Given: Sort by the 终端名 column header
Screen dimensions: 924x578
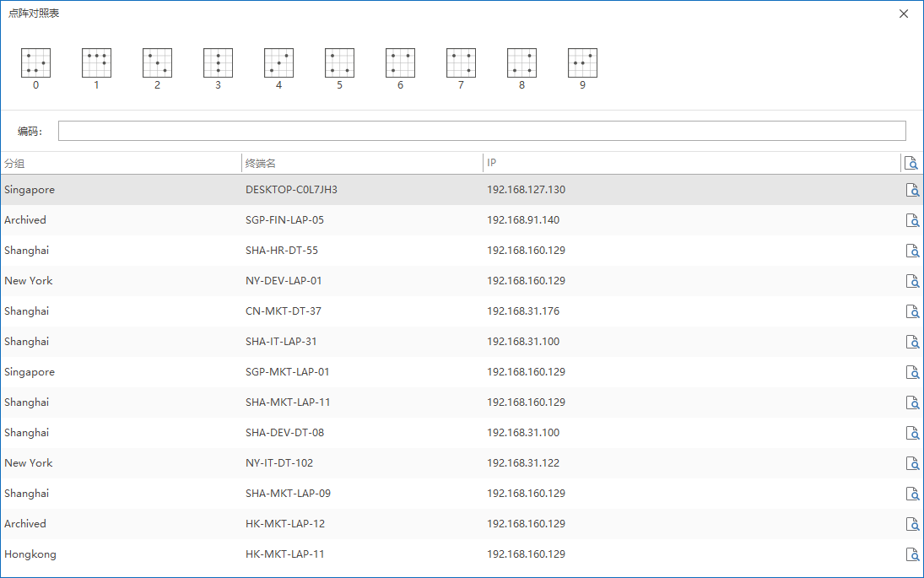Looking at the screenshot, I should coord(362,163).
